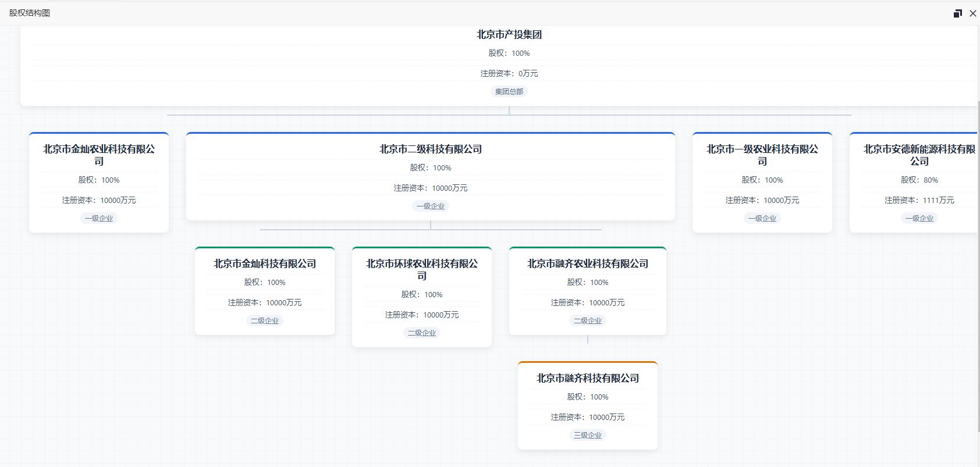Screen dimensions: 980x467
Task: Select the 北京市一级农业科技有限公司 card title
Action: click(x=762, y=155)
